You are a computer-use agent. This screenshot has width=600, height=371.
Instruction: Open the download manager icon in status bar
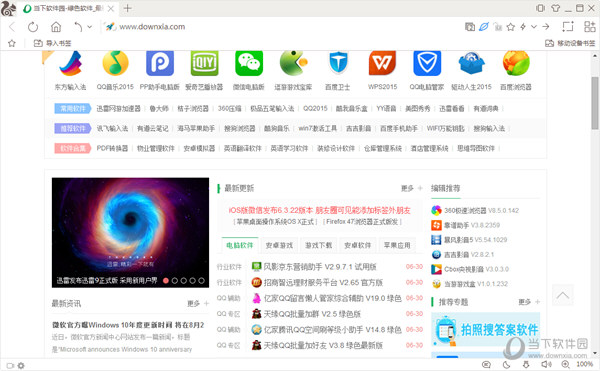pos(527,365)
